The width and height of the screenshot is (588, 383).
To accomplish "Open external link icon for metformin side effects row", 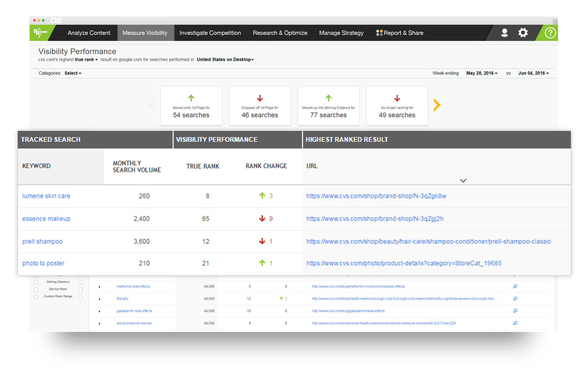I will click(515, 287).
